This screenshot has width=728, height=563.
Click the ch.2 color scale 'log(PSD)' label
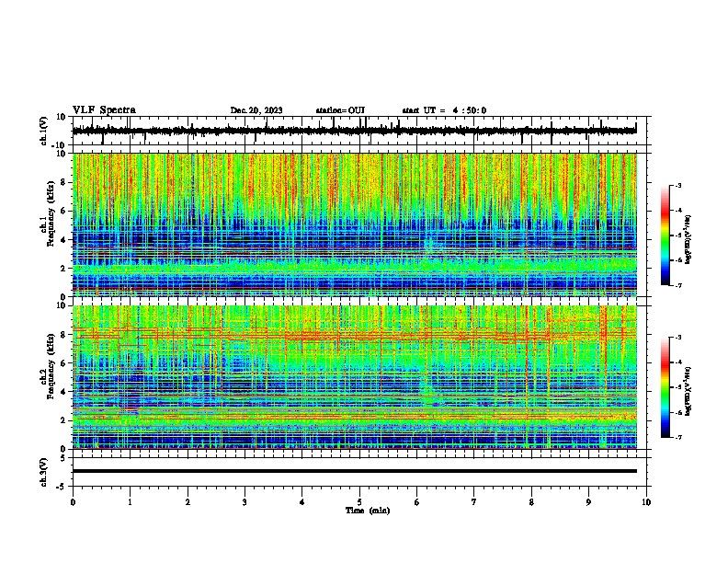pyautogui.click(x=688, y=391)
